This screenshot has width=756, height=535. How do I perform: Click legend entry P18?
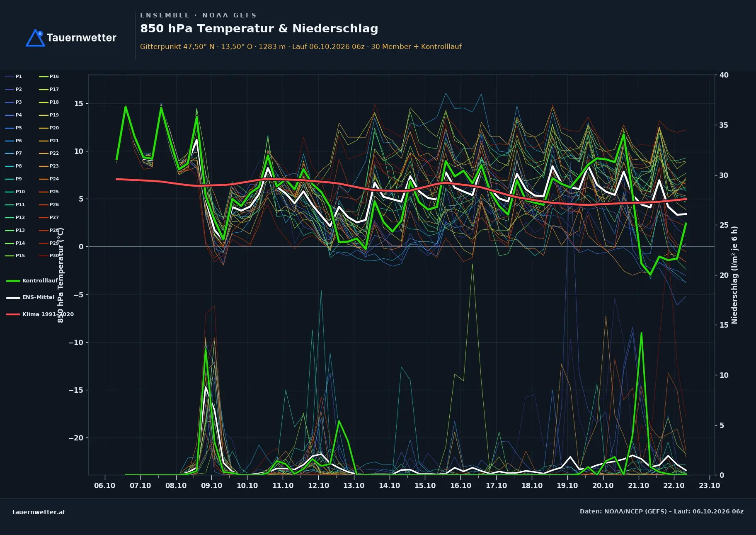click(x=49, y=102)
